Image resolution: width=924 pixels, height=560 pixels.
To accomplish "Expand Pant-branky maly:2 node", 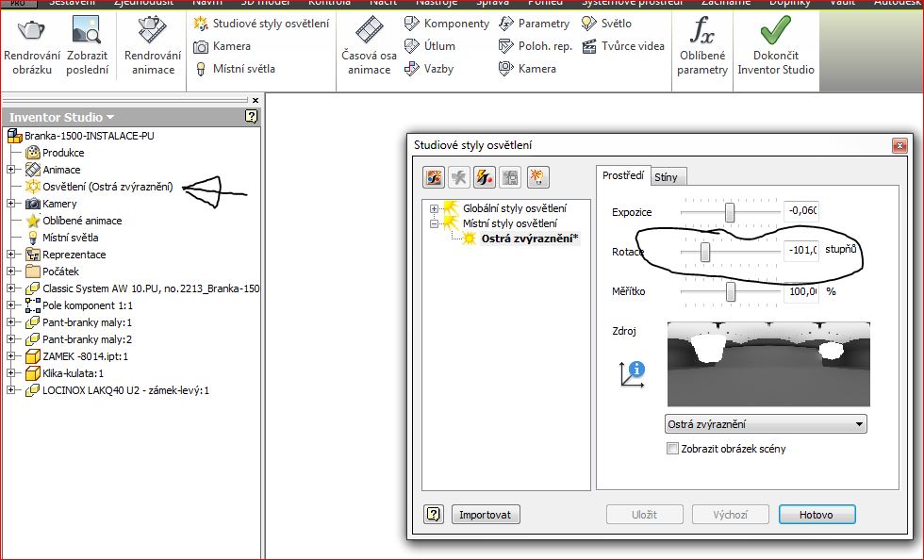I will coord(10,339).
